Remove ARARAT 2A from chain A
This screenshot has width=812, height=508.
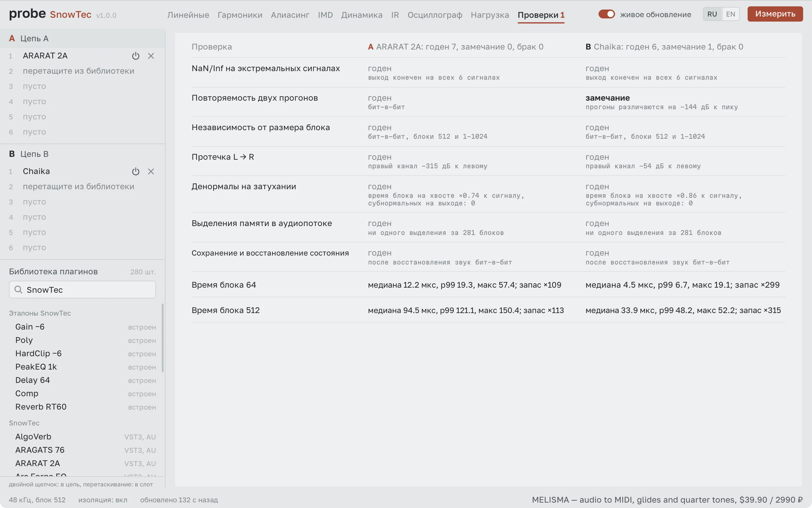tap(151, 56)
